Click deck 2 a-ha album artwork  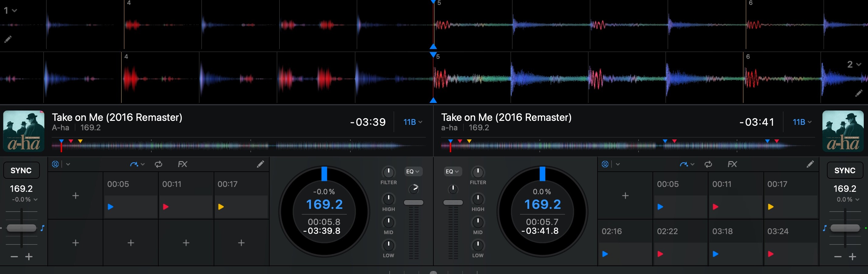[843, 131]
